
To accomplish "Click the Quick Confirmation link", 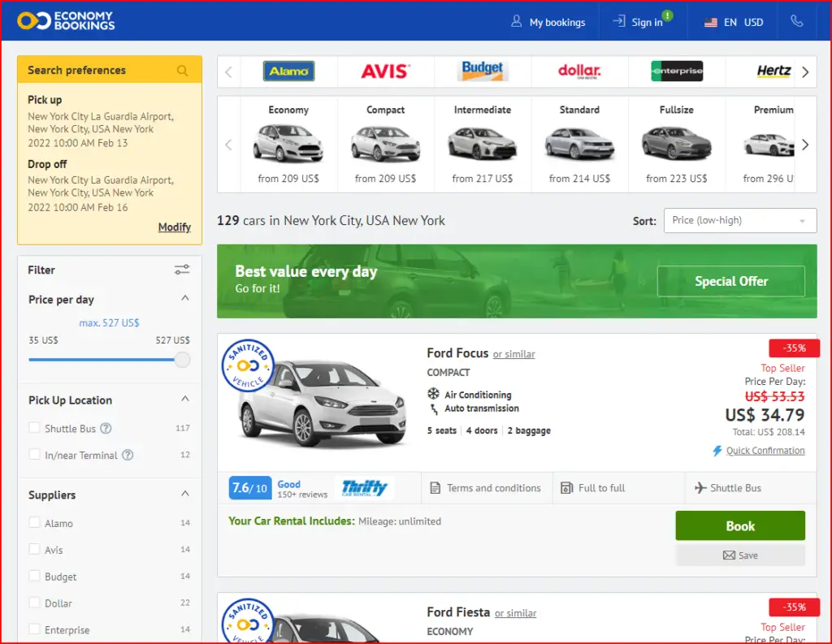I will pos(765,451).
